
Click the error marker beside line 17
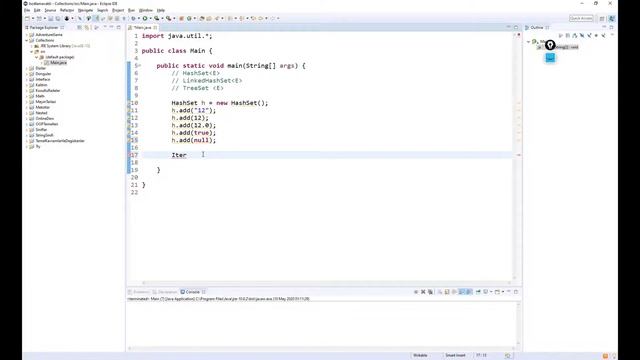[129, 155]
